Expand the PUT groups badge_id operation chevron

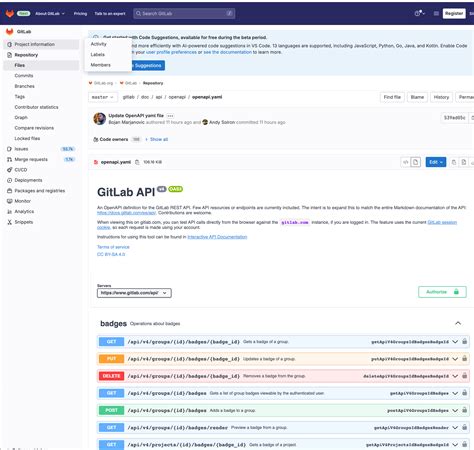click(x=455, y=359)
